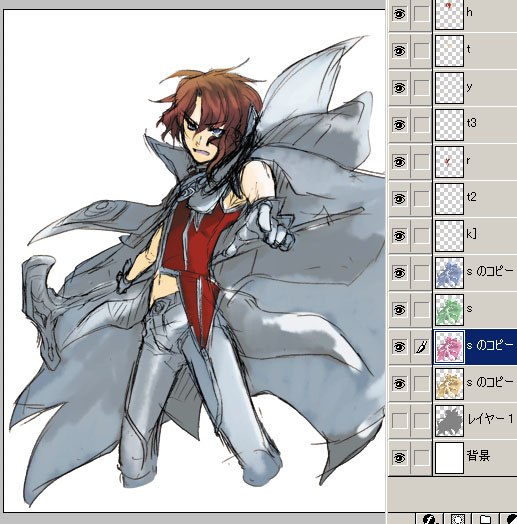This screenshot has height=524, width=517.
Task: Link the blue s のコピー layer
Action: tap(421, 273)
